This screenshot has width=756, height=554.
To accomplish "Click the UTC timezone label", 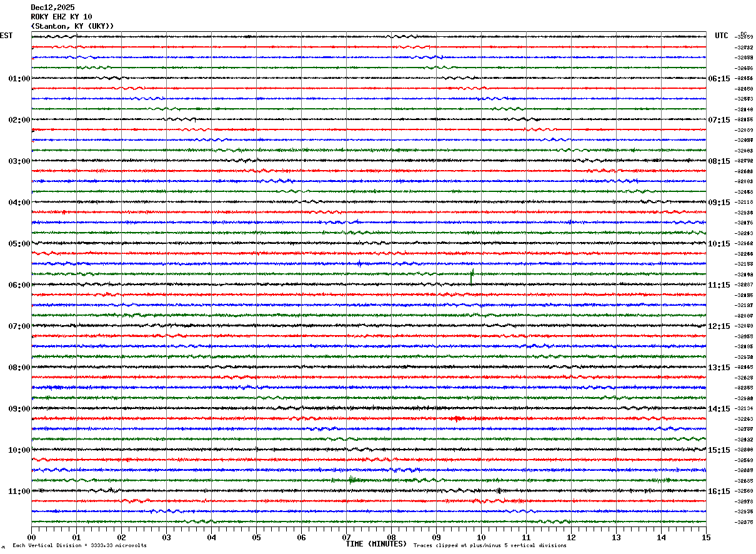I will tap(722, 36).
